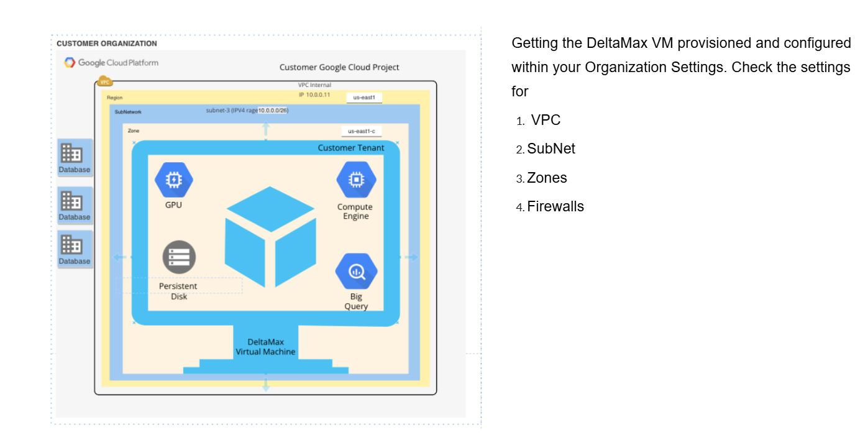Click the SubNet list item
This screenshot has height=440, width=868.
(x=551, y=149)
